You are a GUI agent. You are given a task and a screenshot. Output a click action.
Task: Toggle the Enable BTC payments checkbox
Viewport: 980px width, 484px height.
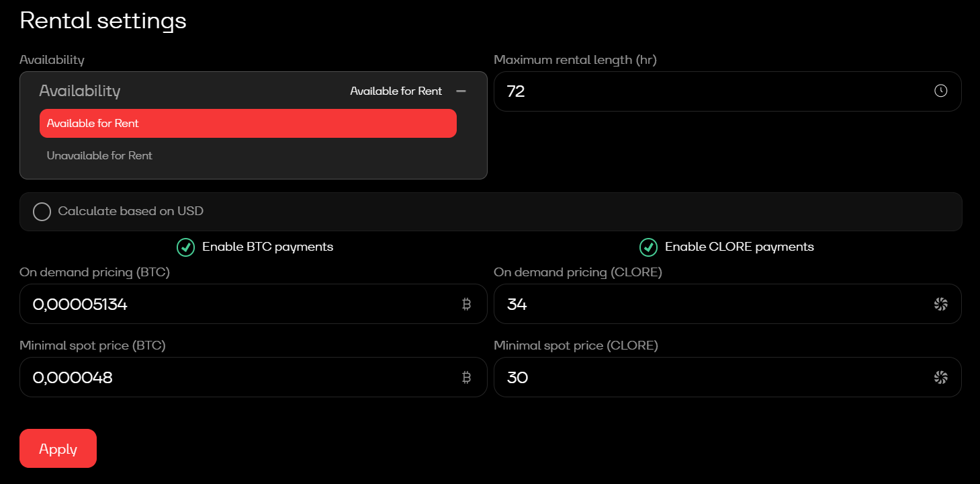click(x=185, y=247)
